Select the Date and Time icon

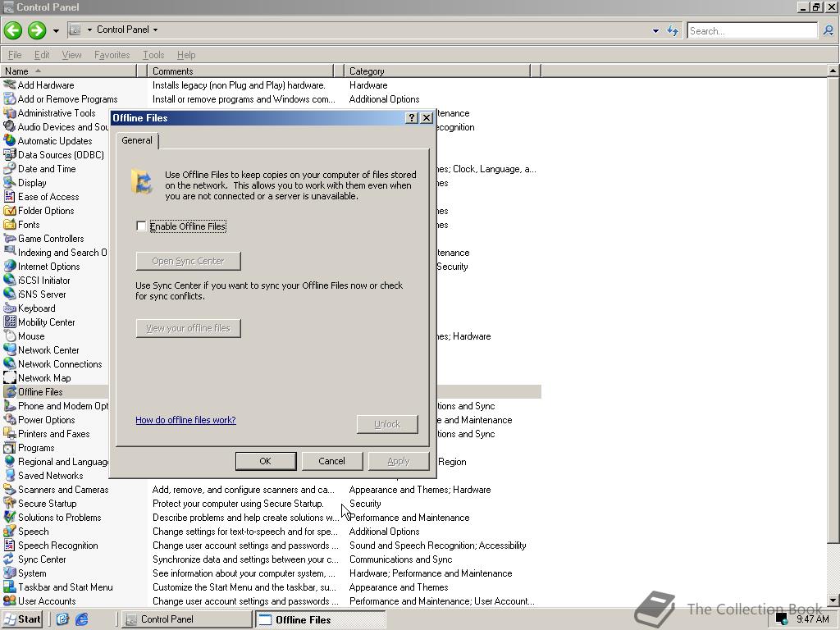(10, 168)
